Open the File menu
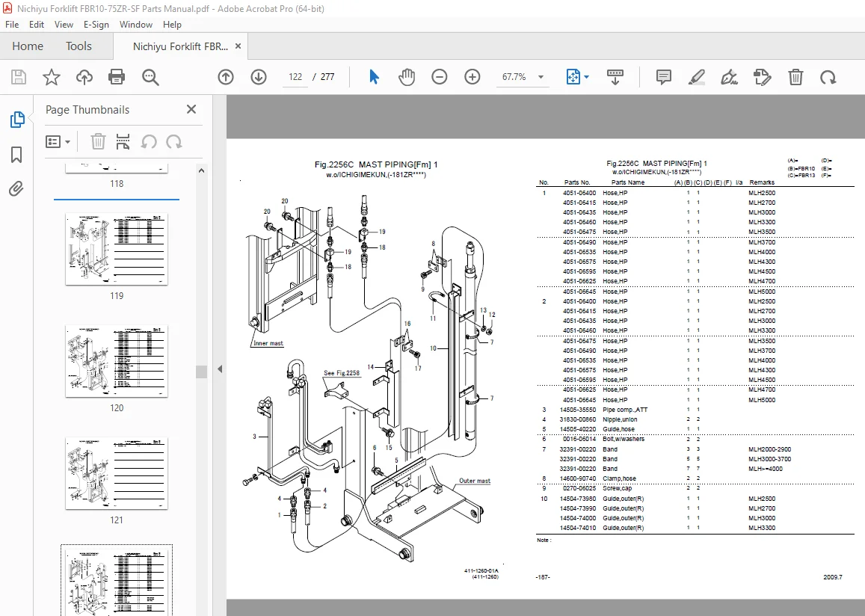865x616 pixels. coord(11,24)
